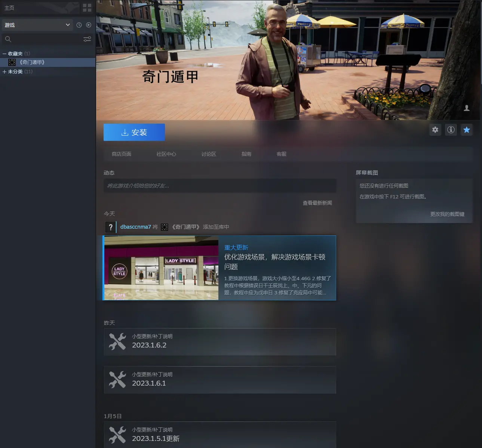The height and width of the screenshot is (448, 482).
Task: Open 优化游戏场景 major update headline
Action: (x=275, y=262)
